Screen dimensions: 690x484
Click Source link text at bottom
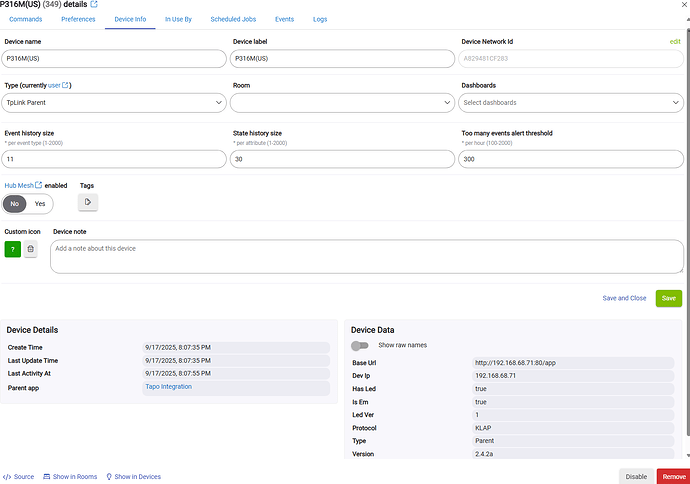click(x=24, y=477)
